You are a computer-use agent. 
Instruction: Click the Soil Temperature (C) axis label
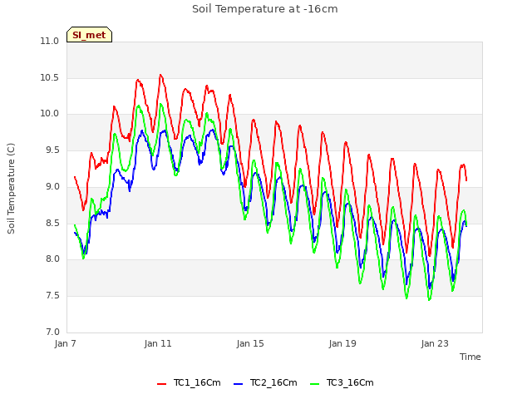pyautogui.click(x=11, y=189)
